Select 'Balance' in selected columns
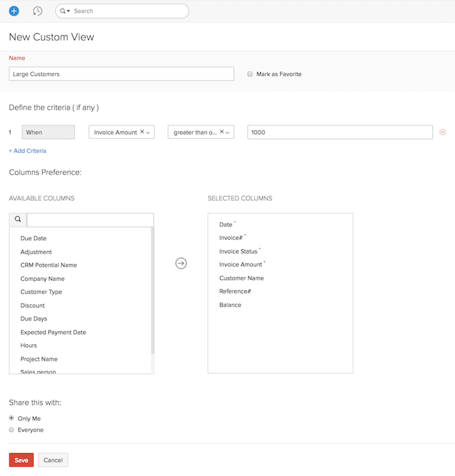The width and height of the screenshot is (455, 476). point(230,305)
